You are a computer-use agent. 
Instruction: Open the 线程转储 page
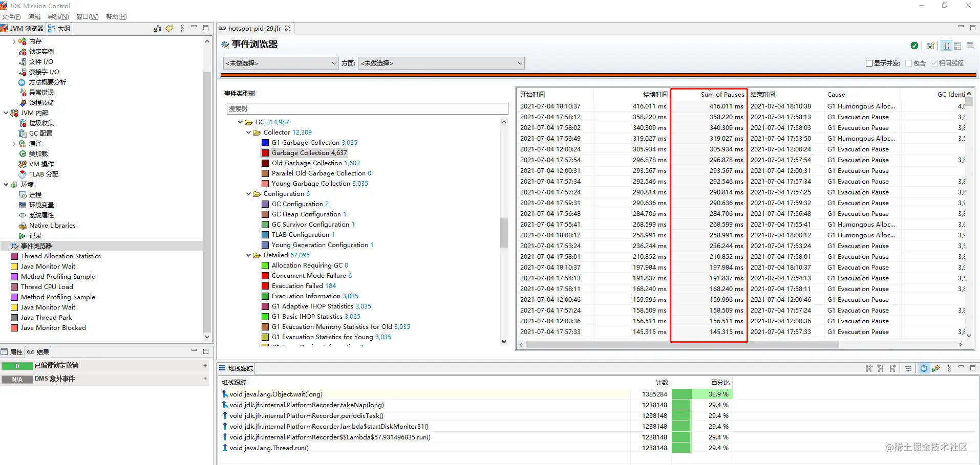pos(41,103)
